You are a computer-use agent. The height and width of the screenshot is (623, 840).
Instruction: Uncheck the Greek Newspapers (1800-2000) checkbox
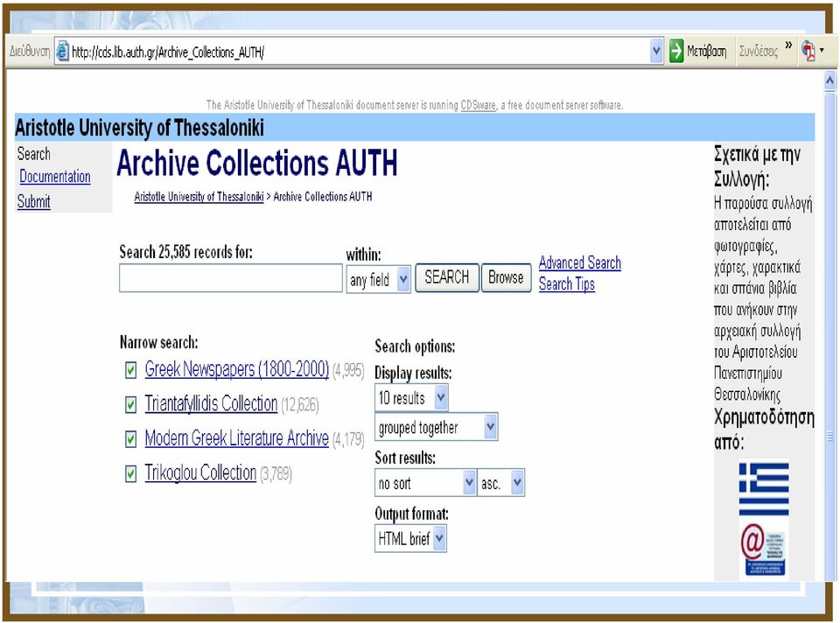pos(130,370)
